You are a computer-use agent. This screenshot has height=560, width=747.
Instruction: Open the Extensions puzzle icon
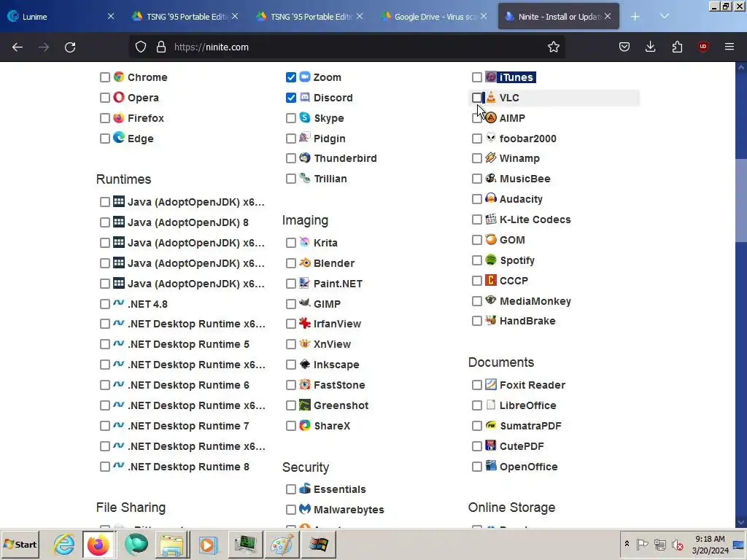point(677,47)
